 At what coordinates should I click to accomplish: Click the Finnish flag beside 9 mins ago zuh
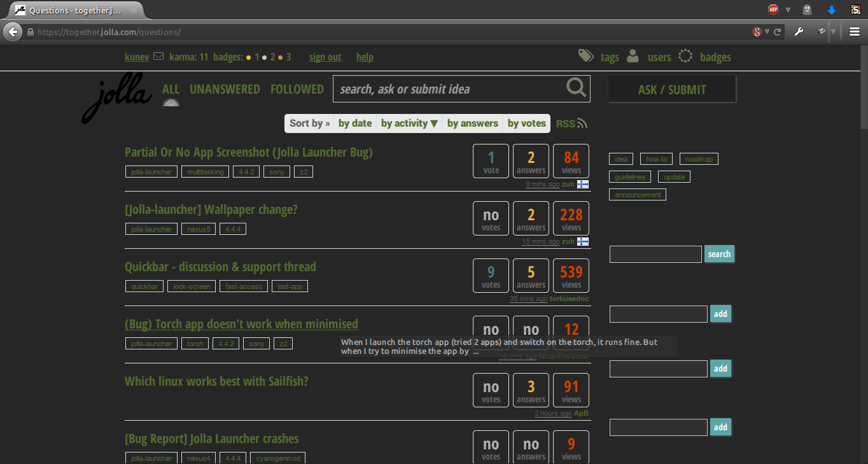[583, 185]
